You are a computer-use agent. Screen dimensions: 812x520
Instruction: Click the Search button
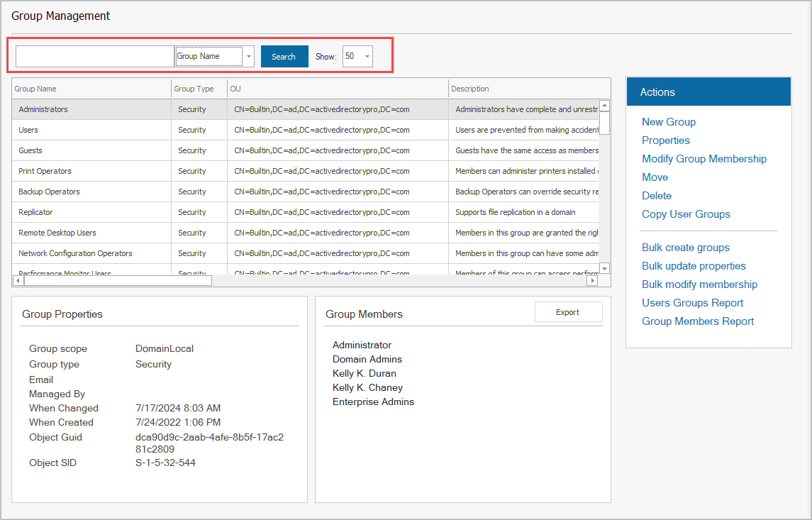284,57
